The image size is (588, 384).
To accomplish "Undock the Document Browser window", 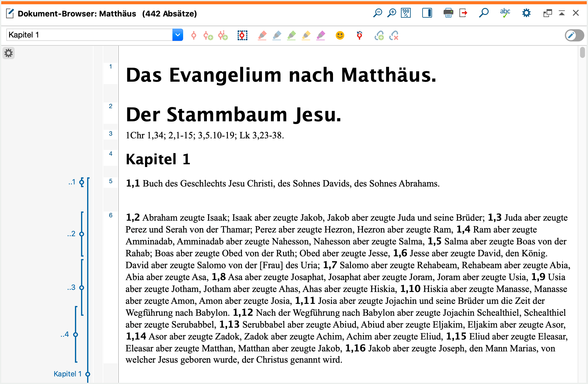I will [x=547, y=13].
